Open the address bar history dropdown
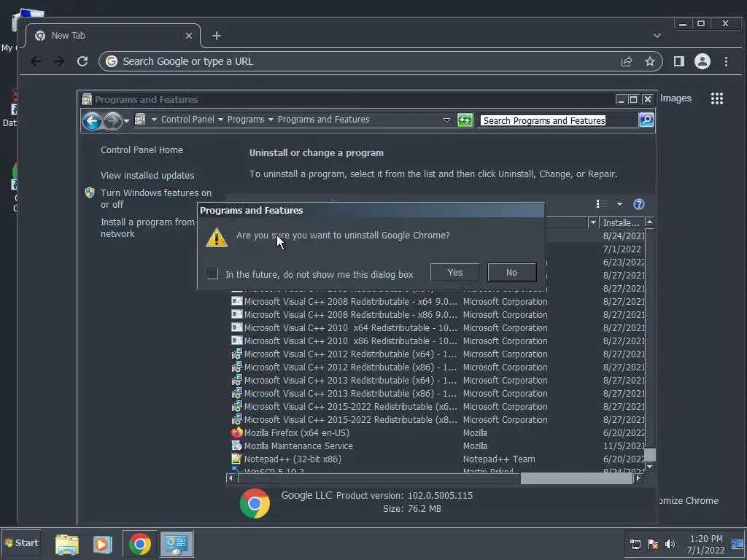Screen dimensions: 747x560 coord(446,120)
